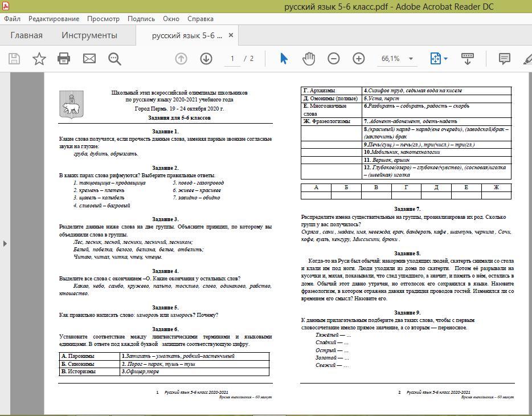Open the Find text magnifier icon
The width and height of the screenshot is (532, 416).
click(114, 59)
